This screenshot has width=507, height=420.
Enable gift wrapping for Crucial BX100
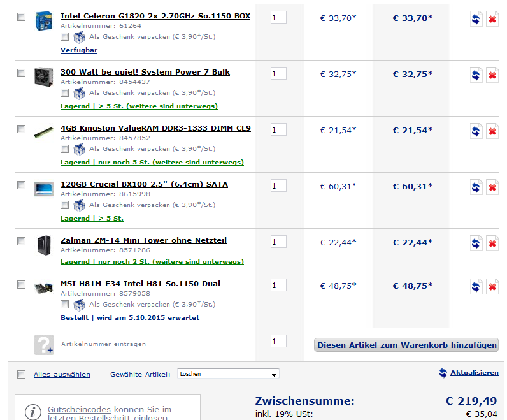[x=65, y=205]
